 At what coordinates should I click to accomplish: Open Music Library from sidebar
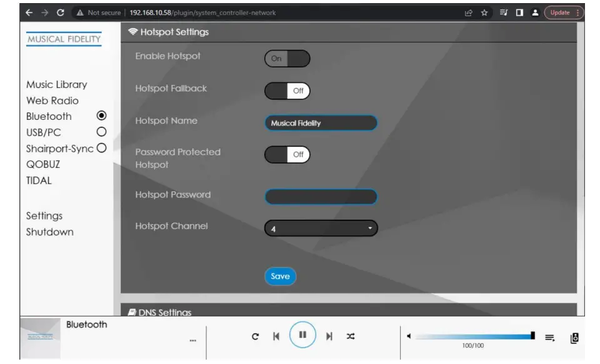click(57, 84)
